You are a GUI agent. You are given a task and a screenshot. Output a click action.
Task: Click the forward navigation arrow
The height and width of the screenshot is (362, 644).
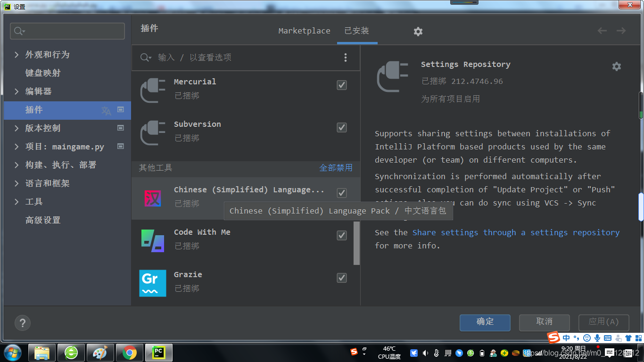pos(621,31)
